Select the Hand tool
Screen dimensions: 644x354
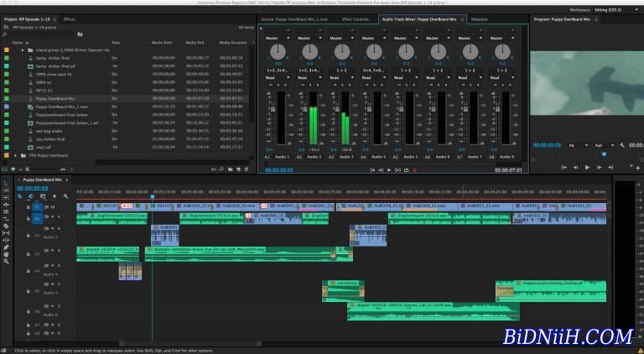6,254
